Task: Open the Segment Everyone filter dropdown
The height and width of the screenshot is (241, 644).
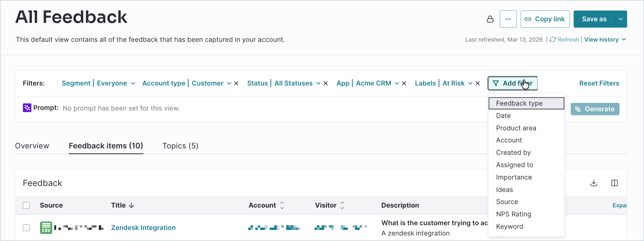Action: [x=98, y=83]
